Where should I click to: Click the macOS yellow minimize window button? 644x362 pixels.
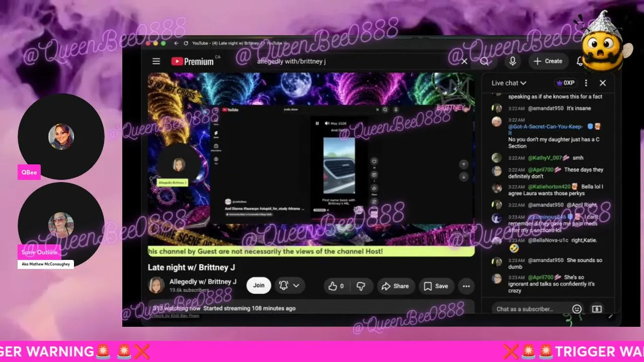click(x=155, y=44)
